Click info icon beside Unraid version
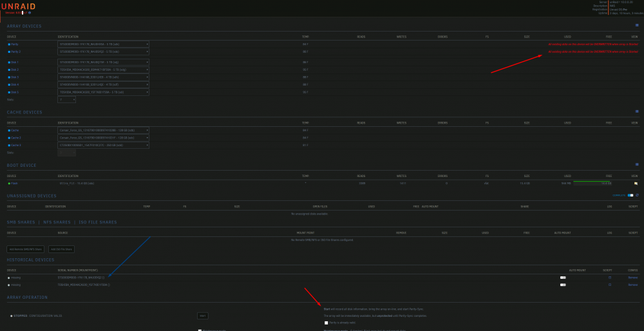The image size is (644, 331). 30,13
